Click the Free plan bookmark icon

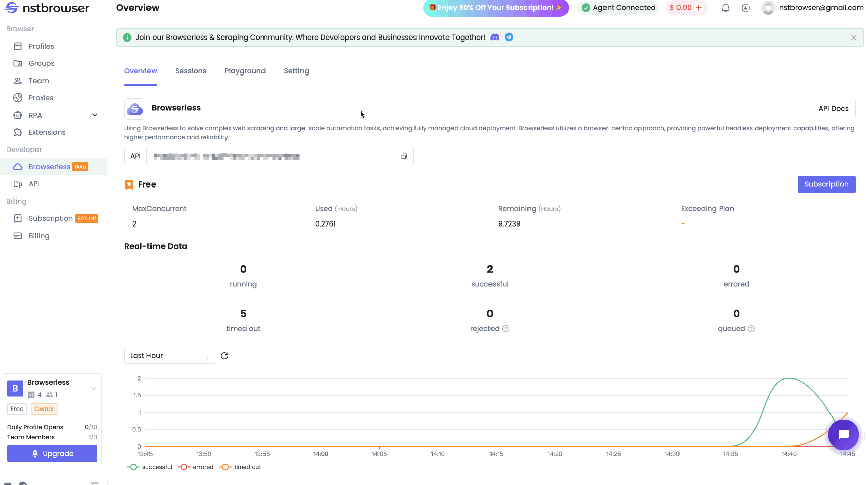(129, 184)
